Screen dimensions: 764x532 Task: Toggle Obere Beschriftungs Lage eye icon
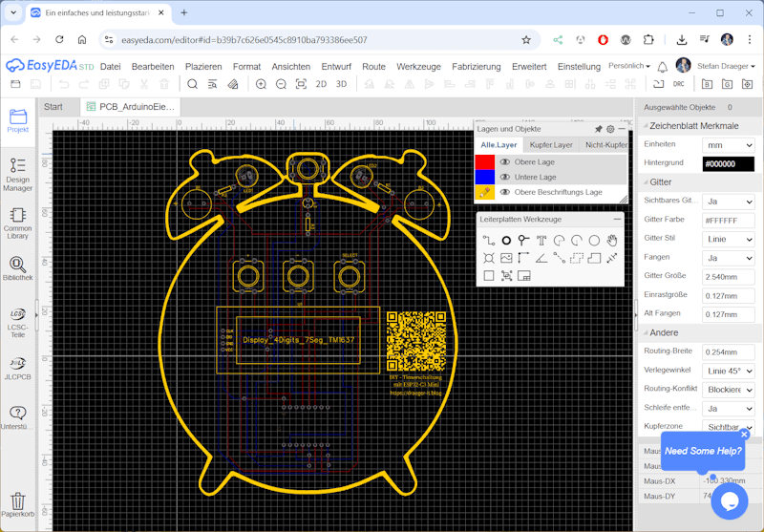tap(505, 192)
